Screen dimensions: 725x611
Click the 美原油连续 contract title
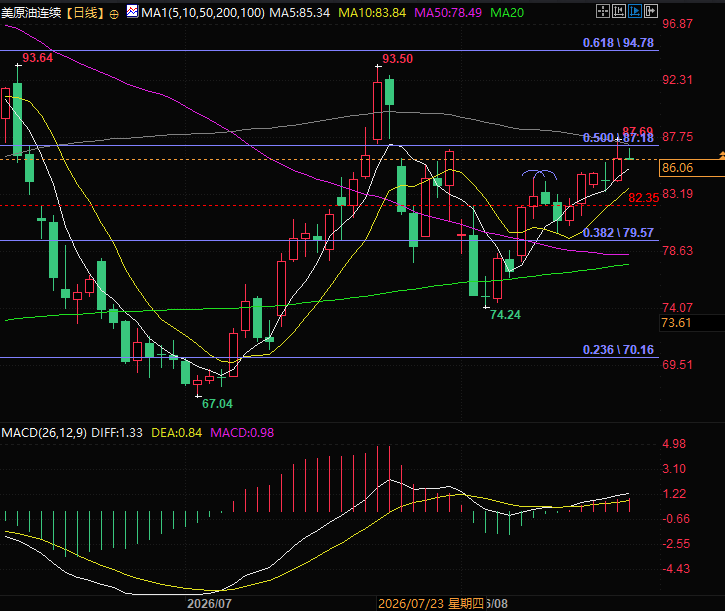pyautogui.click(x=31, y=12)
